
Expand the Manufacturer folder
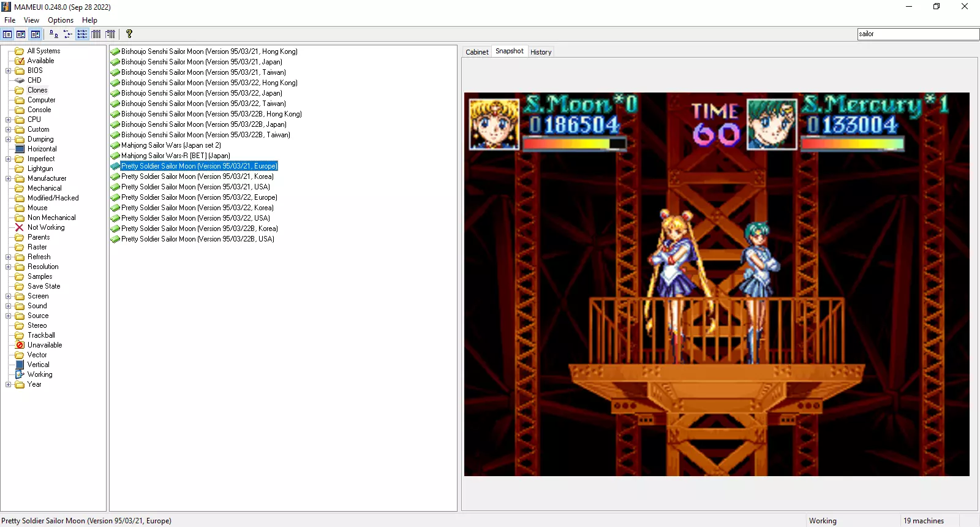coord(9,178)
